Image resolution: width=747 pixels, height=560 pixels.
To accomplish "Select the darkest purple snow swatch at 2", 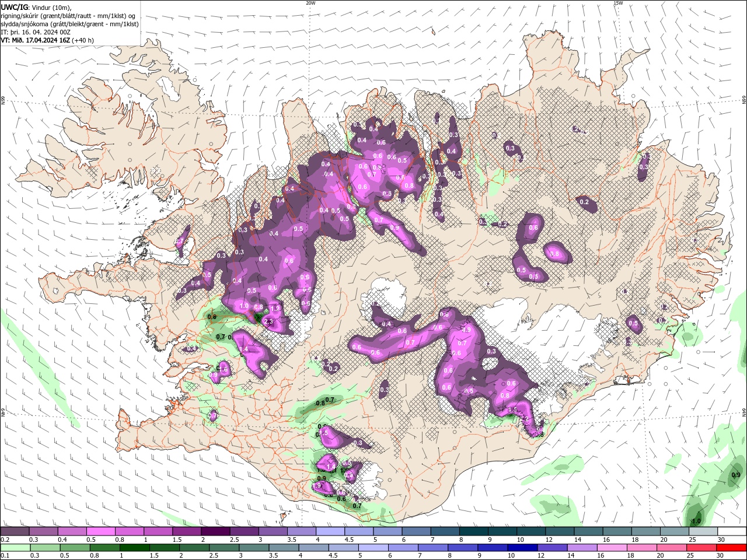I will pyautogui.click(x=215, y=531).
